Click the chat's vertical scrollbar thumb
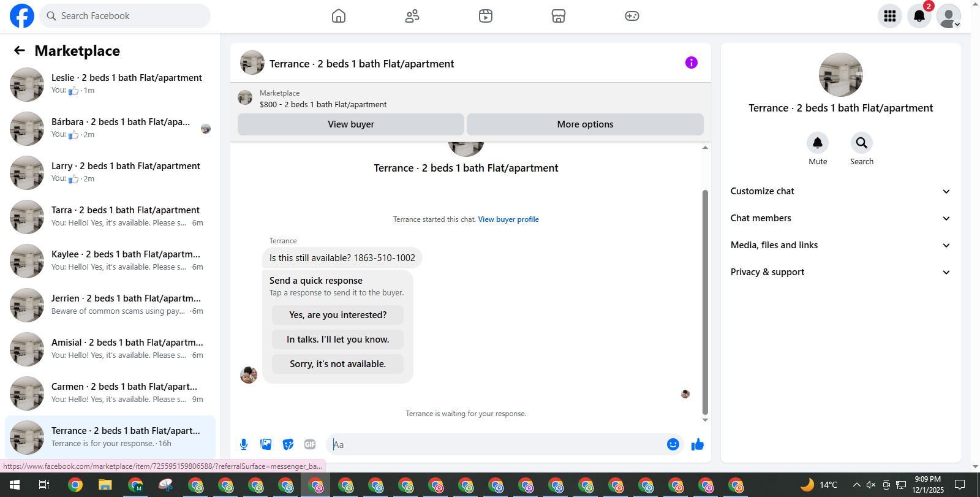This screenshot has width=980, height=497. [x=705, y=302]
